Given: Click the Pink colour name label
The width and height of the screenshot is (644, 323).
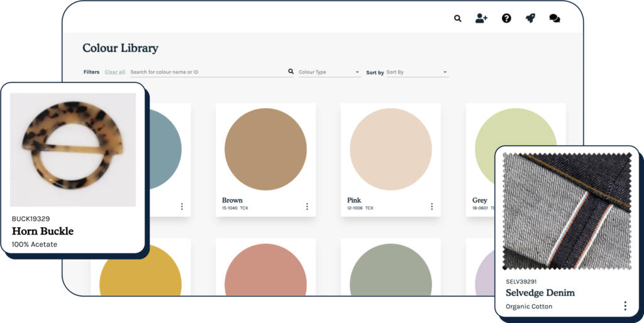Looking at the screenshot, I should (x=354, y=200).
